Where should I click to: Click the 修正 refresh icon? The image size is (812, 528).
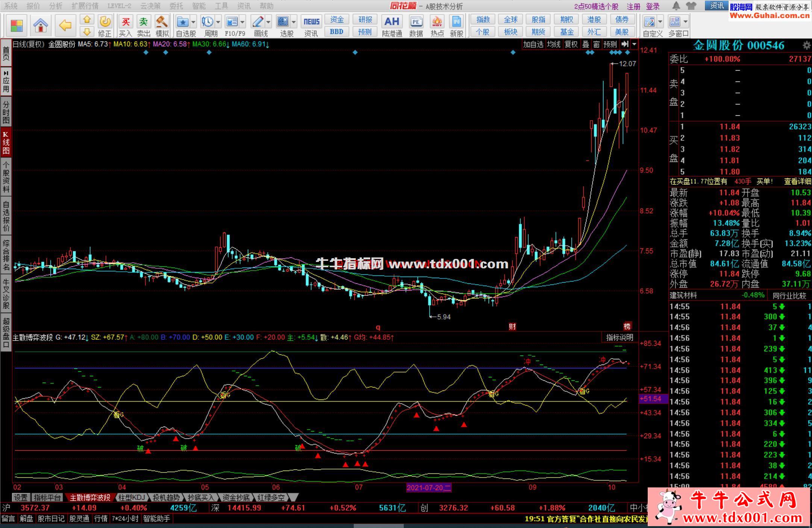tap(105, 22)
